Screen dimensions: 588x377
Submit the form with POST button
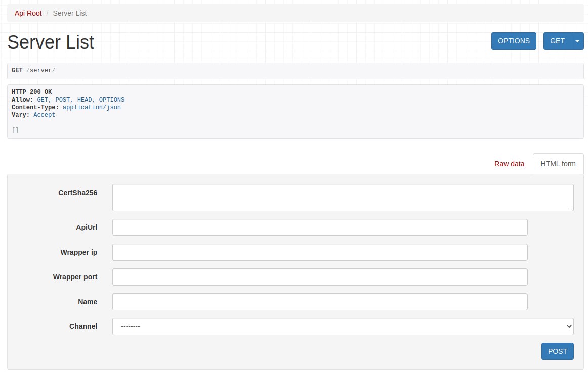pos(557,351)
